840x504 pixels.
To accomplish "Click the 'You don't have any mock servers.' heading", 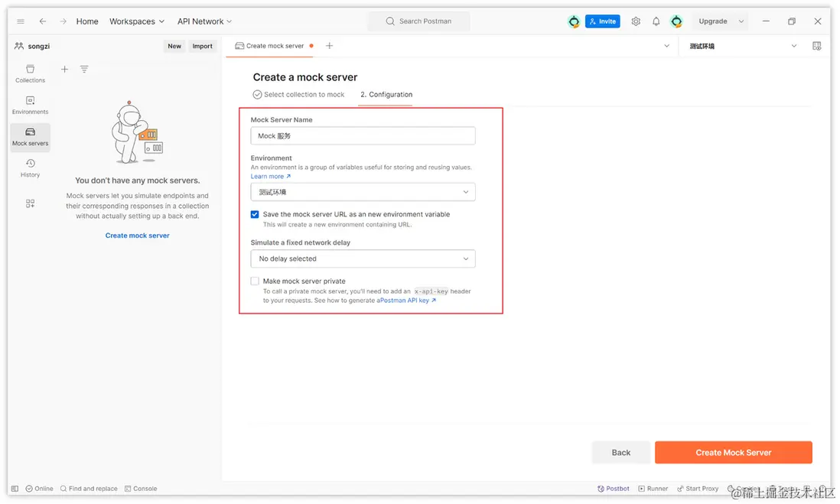I will (x=137, y=180).
